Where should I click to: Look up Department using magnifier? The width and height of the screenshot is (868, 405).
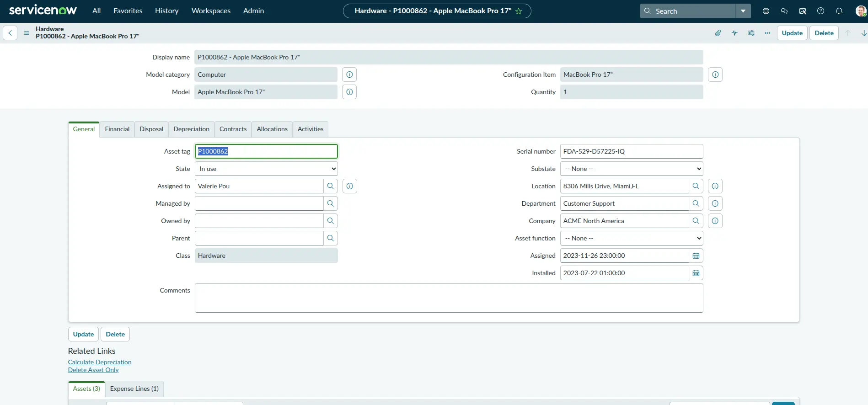pos(696,203)
